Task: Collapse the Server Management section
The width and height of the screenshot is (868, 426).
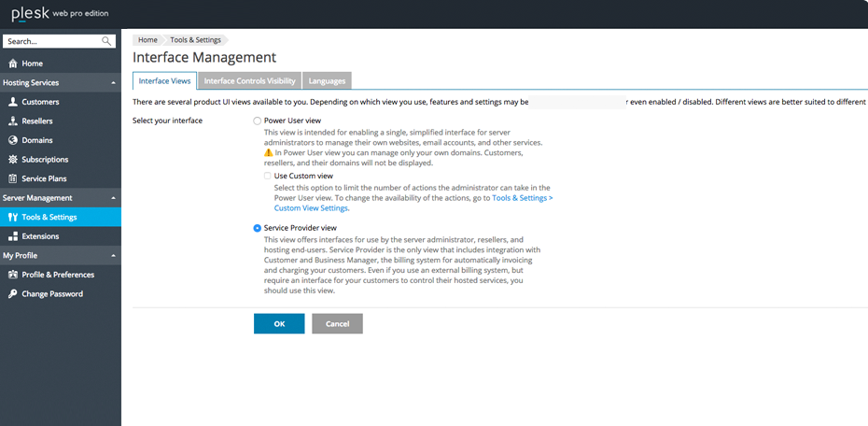Action: [x=113, y=198]
